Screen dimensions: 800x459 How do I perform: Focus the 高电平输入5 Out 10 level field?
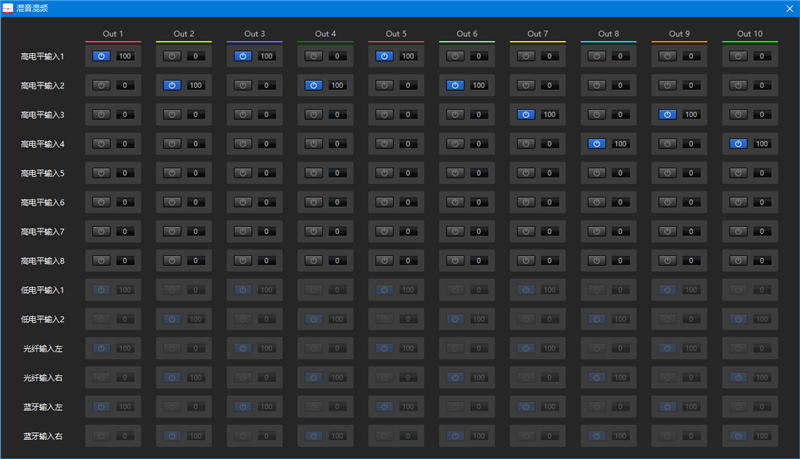761,173
